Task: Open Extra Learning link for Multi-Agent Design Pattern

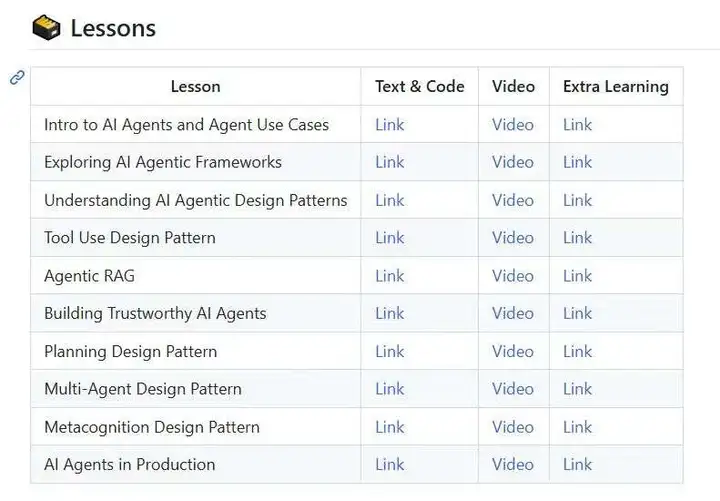Action: click(x=577, y=389)
